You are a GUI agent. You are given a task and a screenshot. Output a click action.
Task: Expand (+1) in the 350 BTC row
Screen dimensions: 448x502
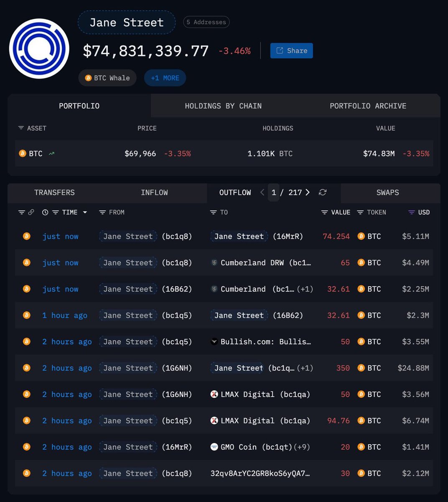pyautogui.click(x=305, y=368)
